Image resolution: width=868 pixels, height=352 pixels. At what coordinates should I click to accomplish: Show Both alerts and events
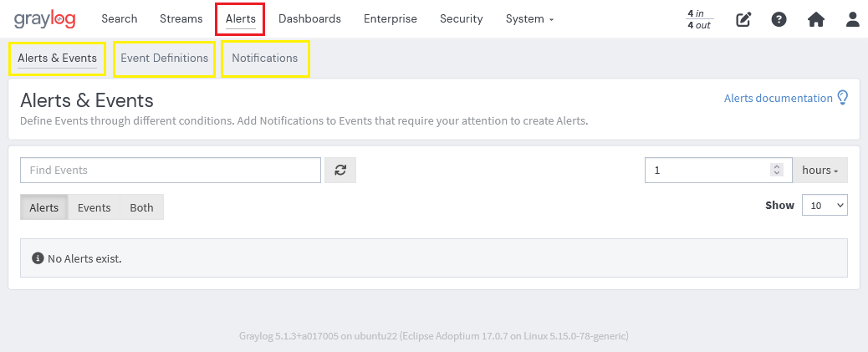click(x=141, y=207)
